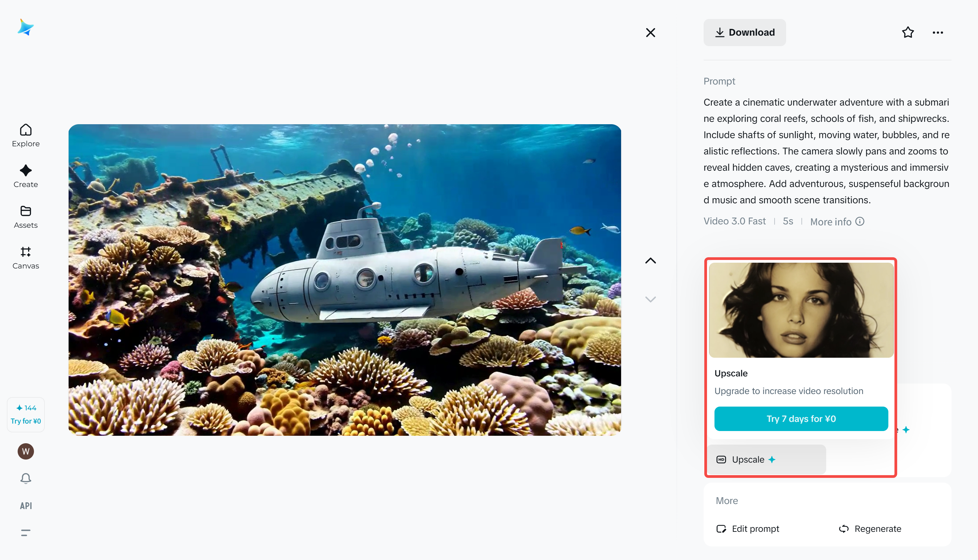The width and height of the screenshot is (978, 560).
Task: Favorite this video with the star toggle
Action: point(908,32)
